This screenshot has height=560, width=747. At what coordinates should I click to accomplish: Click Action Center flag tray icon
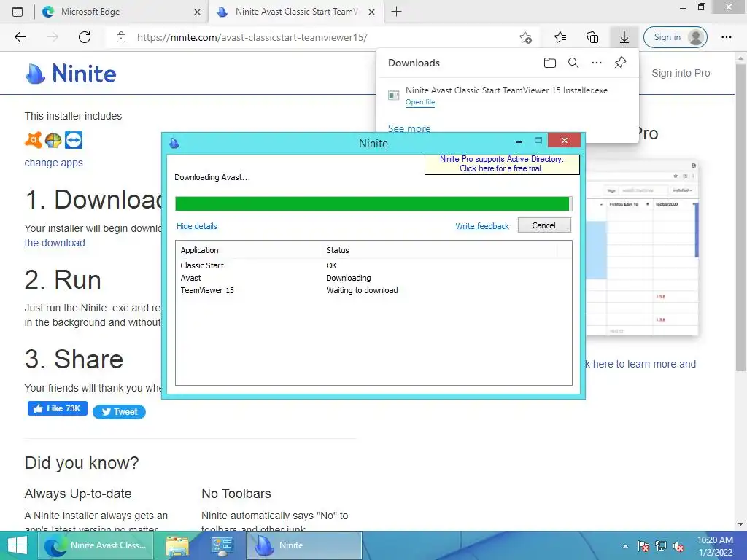[x=643, y=546]
